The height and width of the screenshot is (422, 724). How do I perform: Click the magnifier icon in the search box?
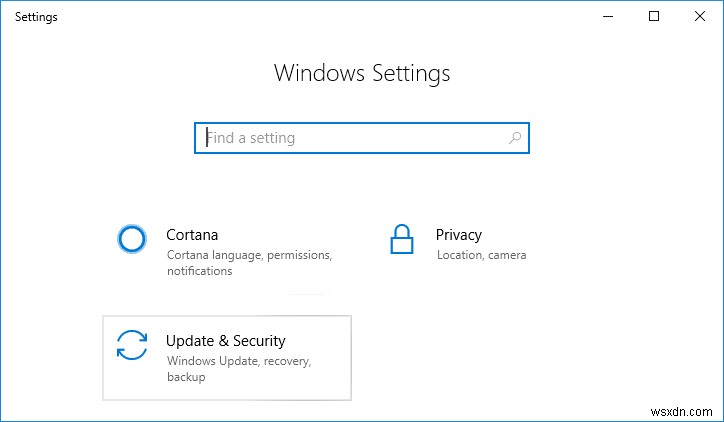click(x=515, y=138)
